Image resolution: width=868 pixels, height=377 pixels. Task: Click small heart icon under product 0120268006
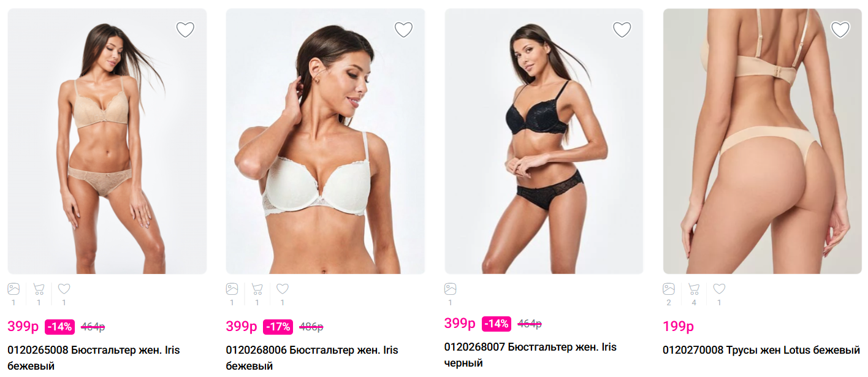pos(283,289)
